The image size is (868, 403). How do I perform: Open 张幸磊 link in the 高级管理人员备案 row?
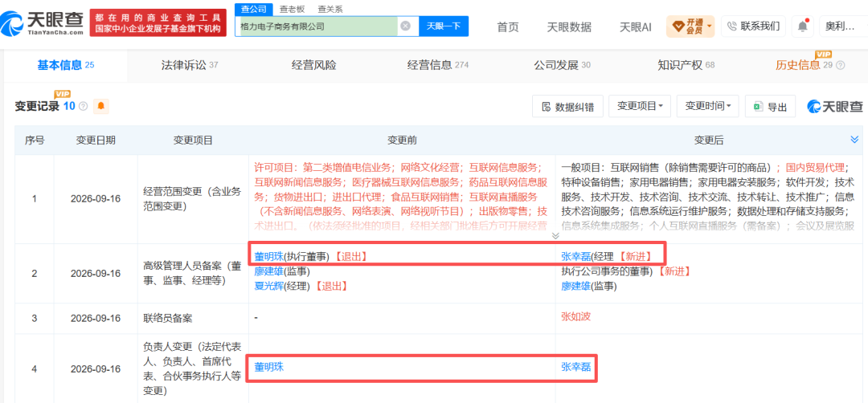[x=575, y=257]
